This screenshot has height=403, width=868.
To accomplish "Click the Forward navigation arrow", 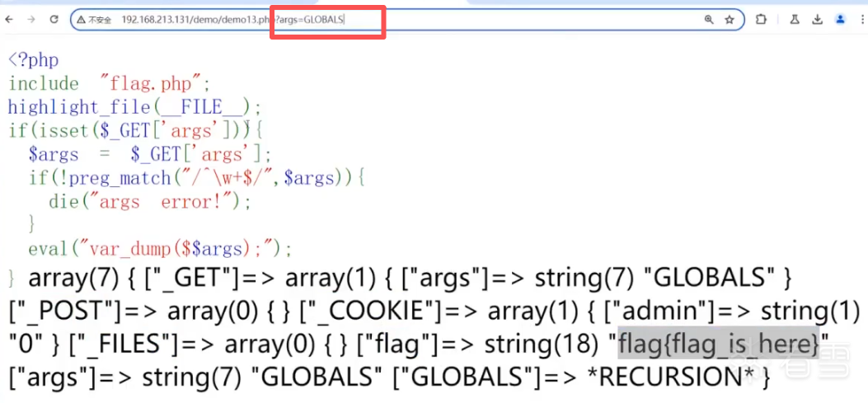I will (31, 19).
